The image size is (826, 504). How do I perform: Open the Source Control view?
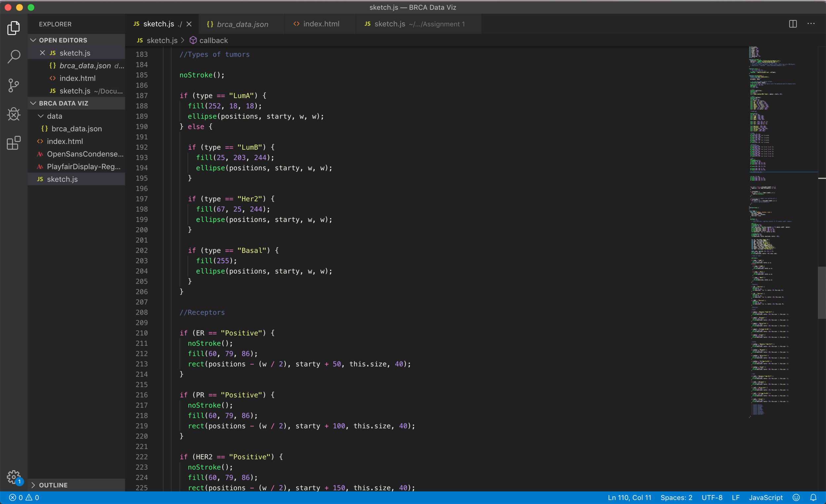(x=14, y=86)
